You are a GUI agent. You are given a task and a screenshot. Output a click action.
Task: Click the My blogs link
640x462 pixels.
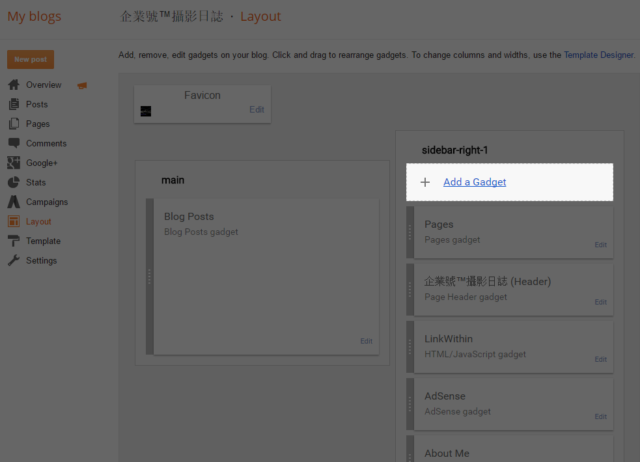coord(34,16)
